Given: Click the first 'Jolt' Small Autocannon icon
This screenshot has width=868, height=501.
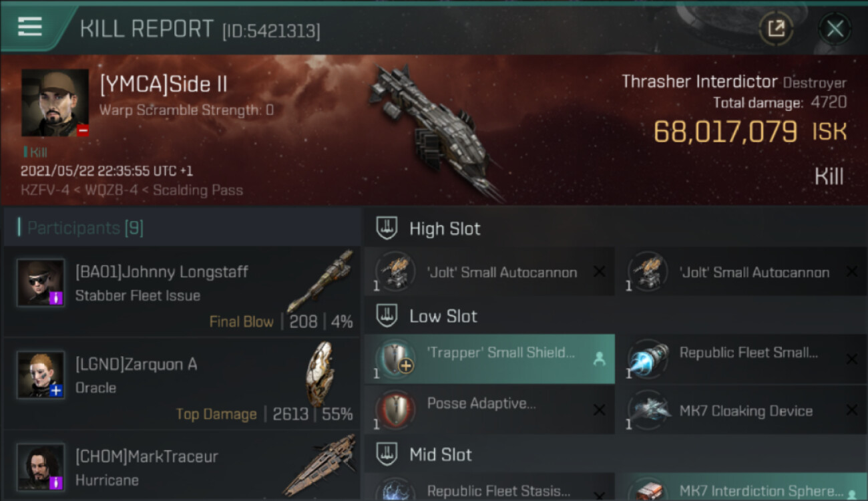Looking at the screenshot, I should tap(396, 271).
